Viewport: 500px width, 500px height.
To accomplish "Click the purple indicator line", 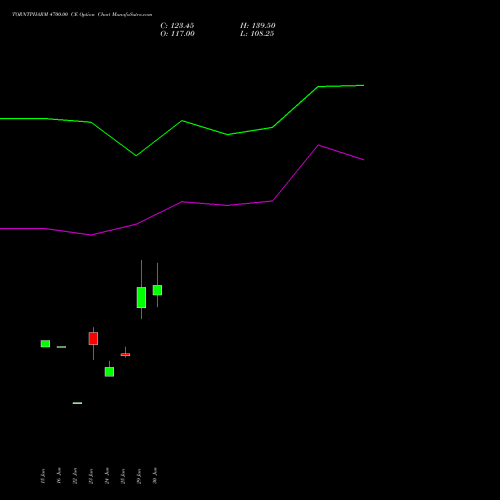I will click(x=182, y=202).
